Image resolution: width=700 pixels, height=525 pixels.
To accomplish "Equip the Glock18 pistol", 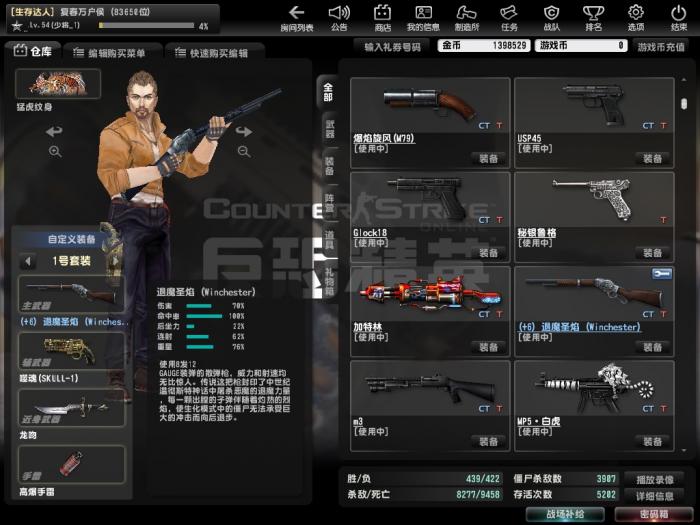I will pos(488,253).
